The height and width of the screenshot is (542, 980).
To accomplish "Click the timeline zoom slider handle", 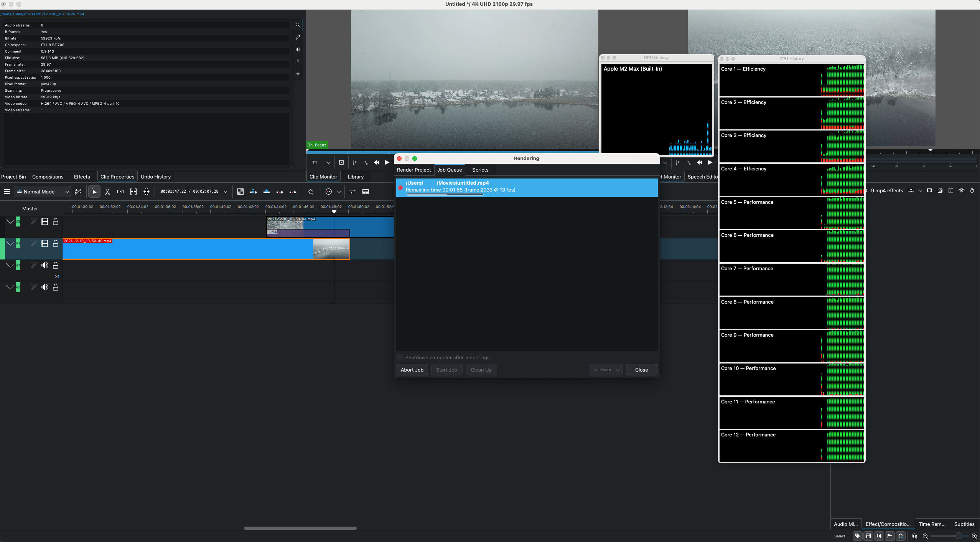I will click(959, 536).
